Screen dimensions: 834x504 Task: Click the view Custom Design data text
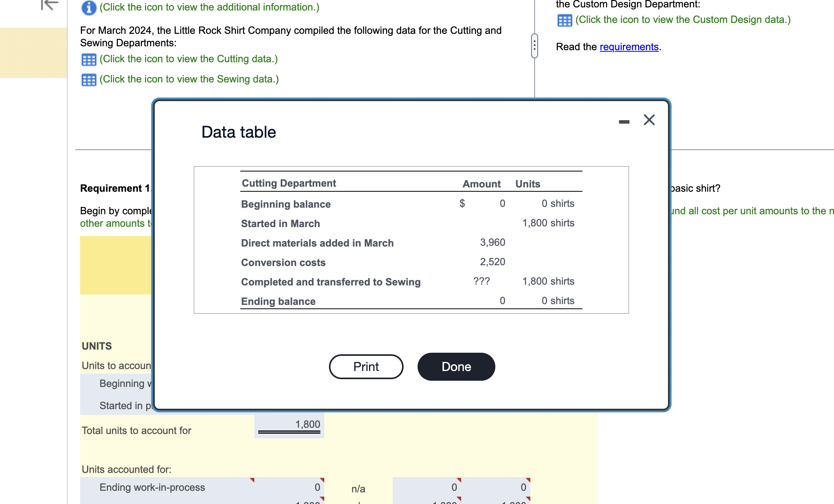(x=683, y=20)
